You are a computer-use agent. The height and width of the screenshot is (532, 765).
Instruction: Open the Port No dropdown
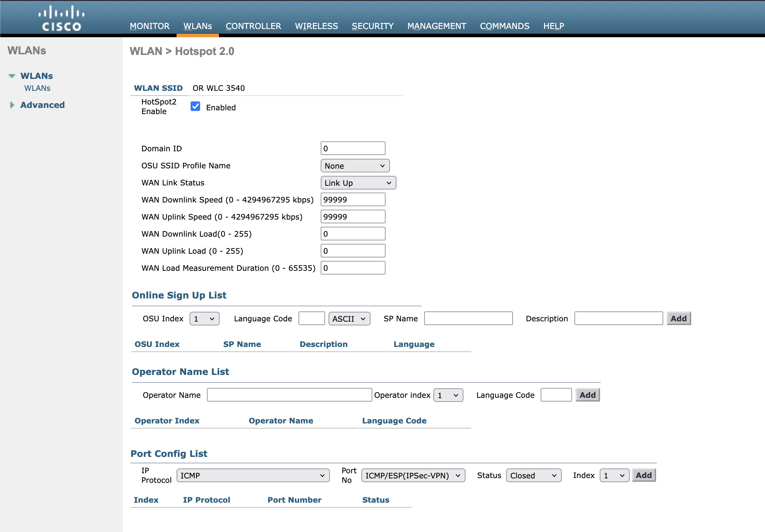click(x=413, y=475)
